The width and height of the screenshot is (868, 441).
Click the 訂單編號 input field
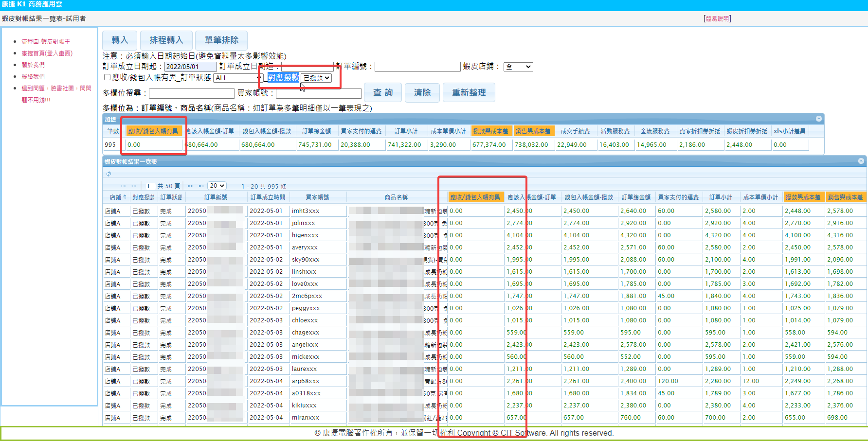coord(417,67)
